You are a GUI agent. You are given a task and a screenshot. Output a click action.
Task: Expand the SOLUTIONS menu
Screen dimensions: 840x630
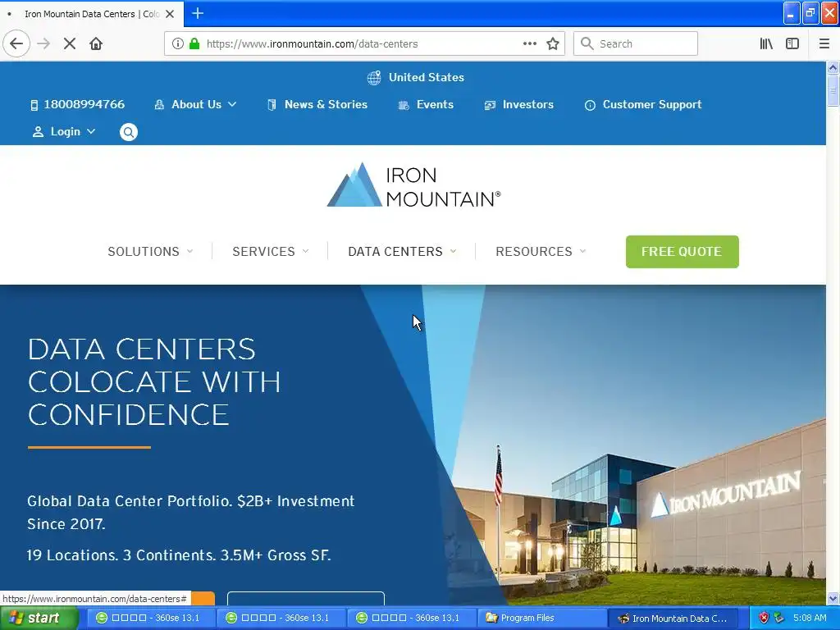(150, 251)
